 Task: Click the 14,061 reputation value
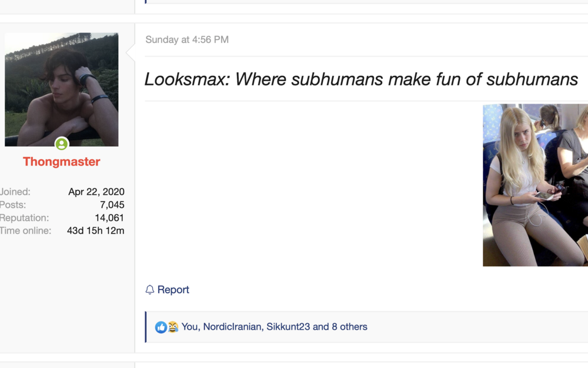pos(109,218)
